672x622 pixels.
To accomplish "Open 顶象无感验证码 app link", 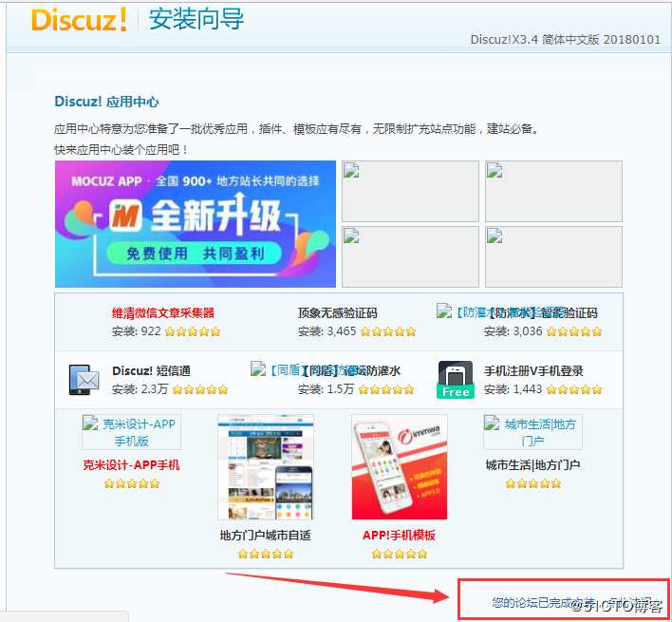I will [x=337, y=313].
